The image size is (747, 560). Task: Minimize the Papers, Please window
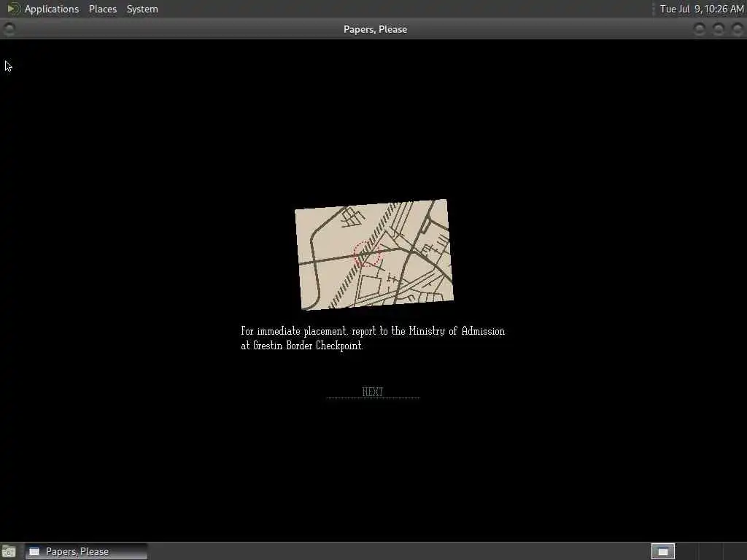pos(700,29)
